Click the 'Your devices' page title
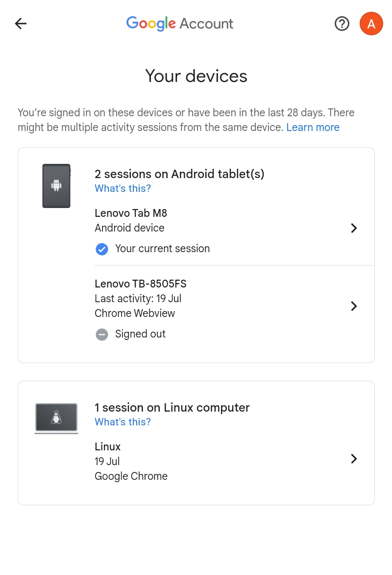The image size is (392, 575). [x=196, y=76]
